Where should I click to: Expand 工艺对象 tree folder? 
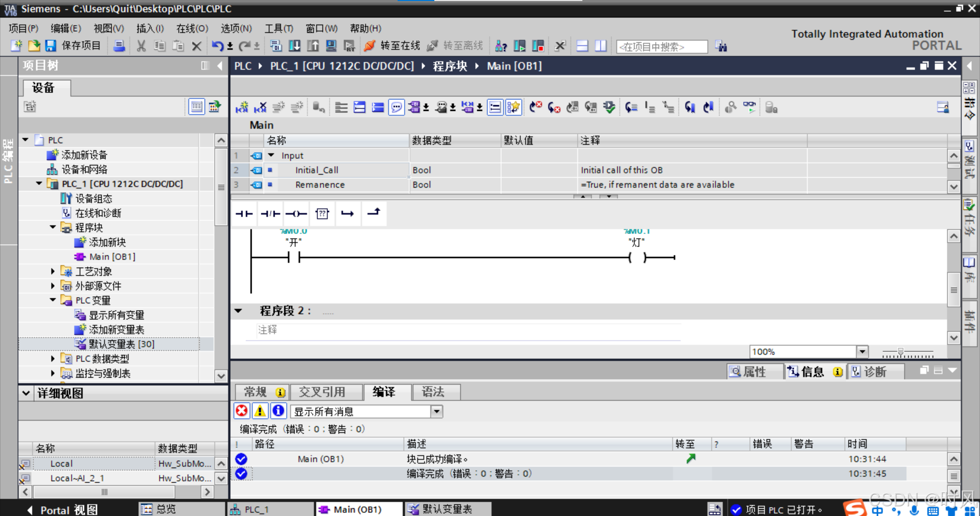click(x=53, y=271)
